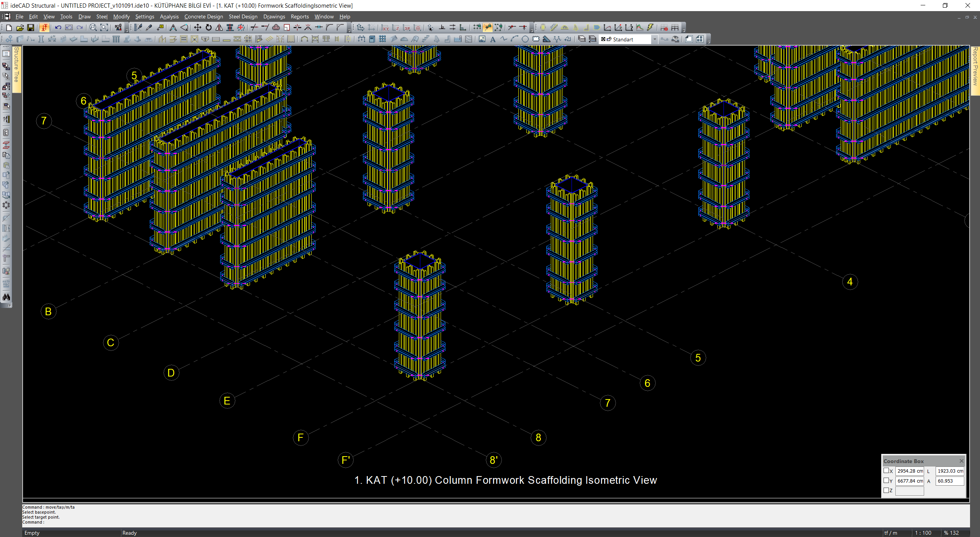980x537 pixels.
Task: Open the Standart layer dropdown
Action: (x=654, y=39)
